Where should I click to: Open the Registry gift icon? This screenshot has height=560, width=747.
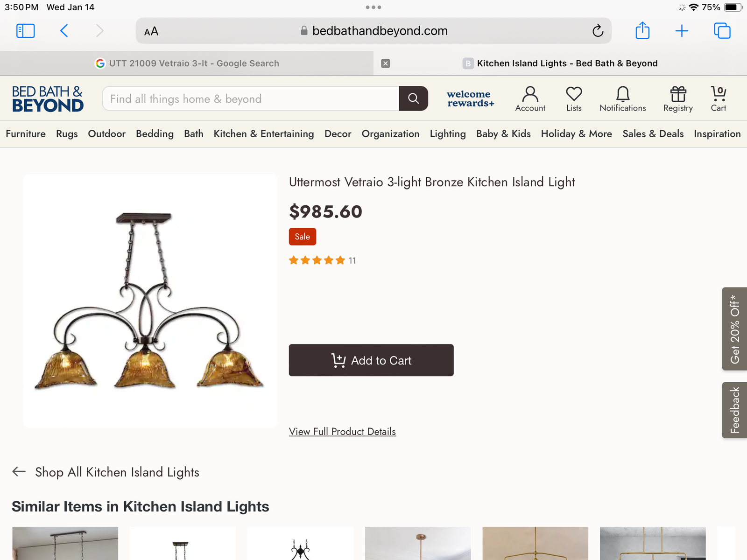[x=678, y=99]
